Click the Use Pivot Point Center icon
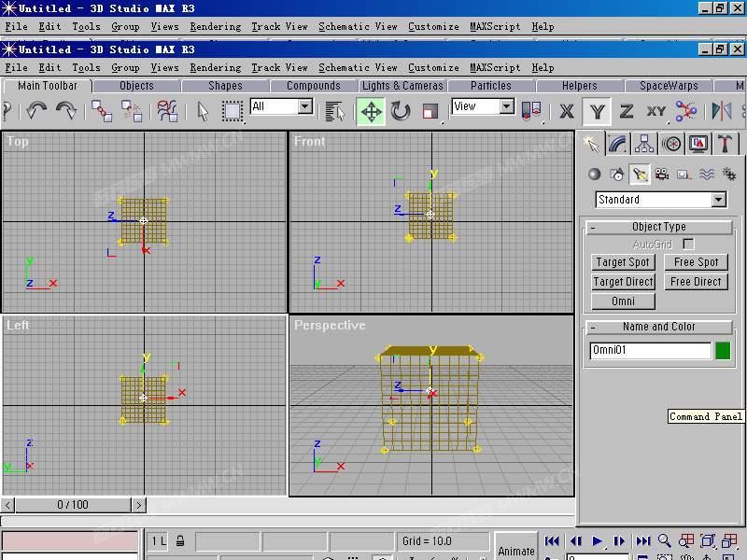The image size is (747, 560). click(x=531, y=110)
